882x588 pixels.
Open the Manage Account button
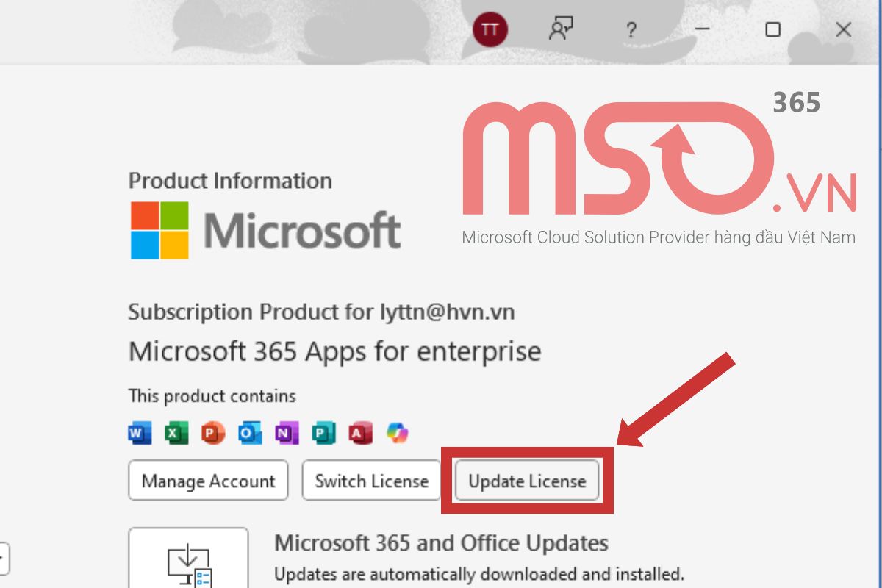[208, 481]
